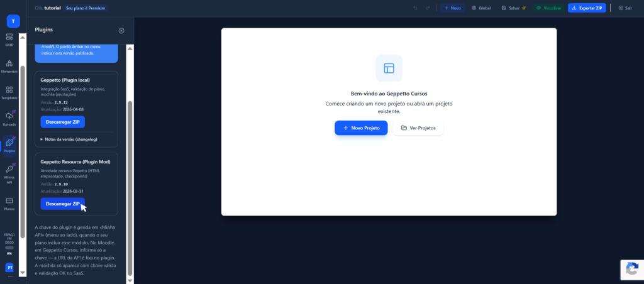Viewport: 644px width, 284px height.
Task: Open the Elementos panel
Action: coord(9,66)
